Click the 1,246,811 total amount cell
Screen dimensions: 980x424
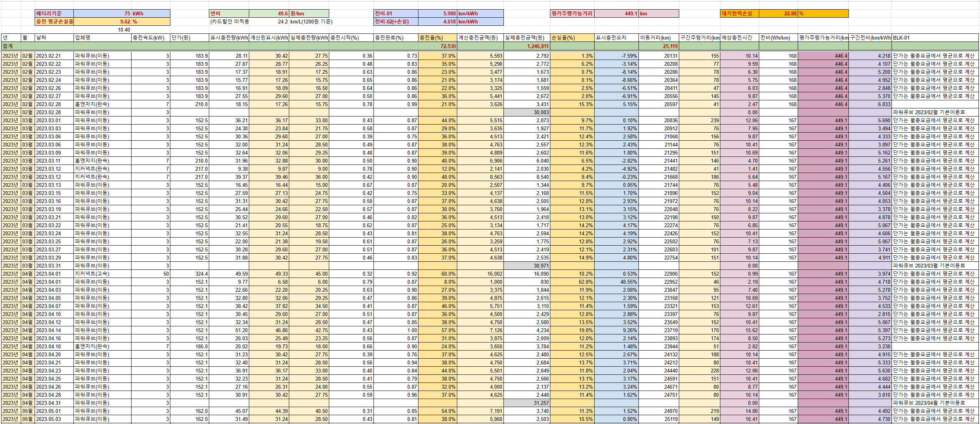527,46
